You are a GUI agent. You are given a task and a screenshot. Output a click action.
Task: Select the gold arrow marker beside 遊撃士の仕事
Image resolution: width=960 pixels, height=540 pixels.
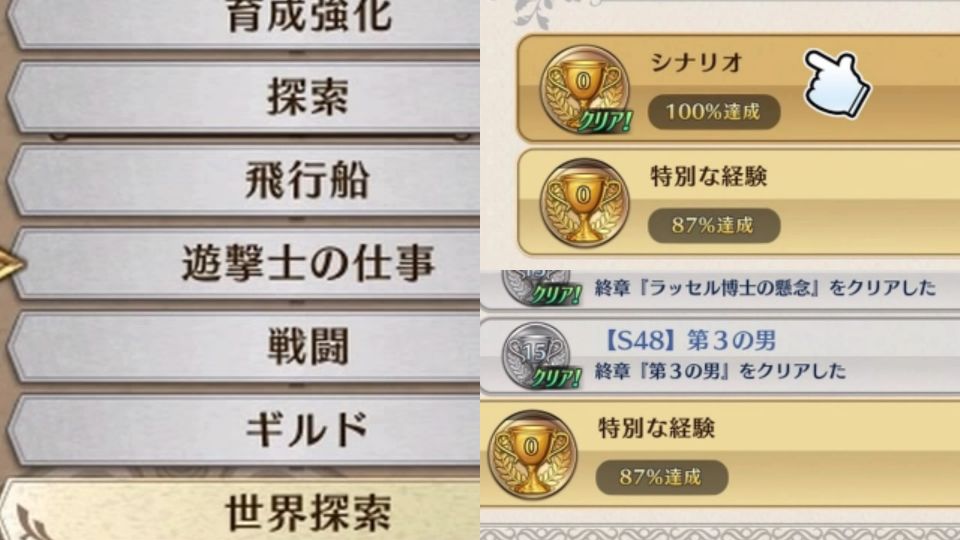[x=11, y=265]
